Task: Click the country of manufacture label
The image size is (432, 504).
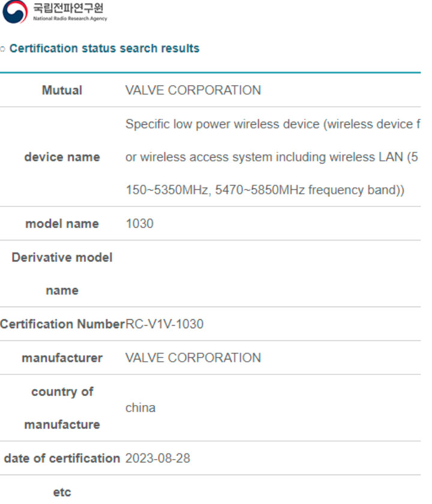Action: point(62,408)
